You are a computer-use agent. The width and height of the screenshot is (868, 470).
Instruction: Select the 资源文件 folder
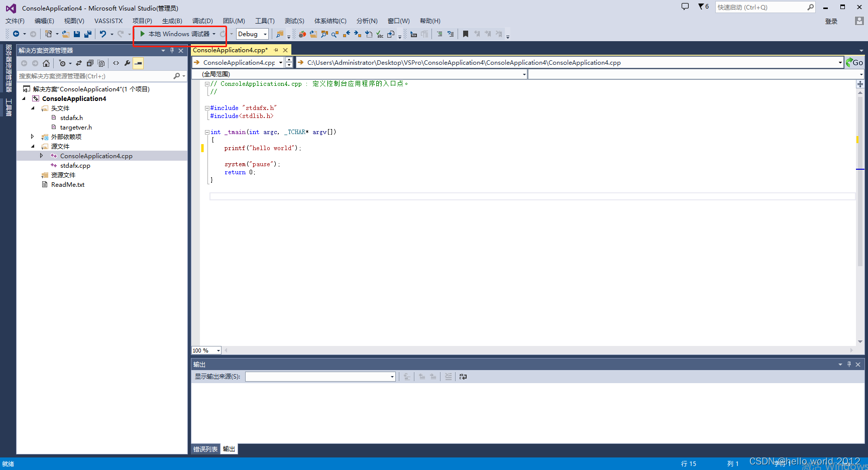pos(63,175)
